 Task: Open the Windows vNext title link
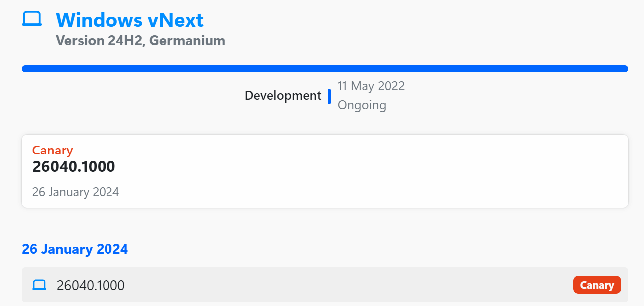pos(129,20)
